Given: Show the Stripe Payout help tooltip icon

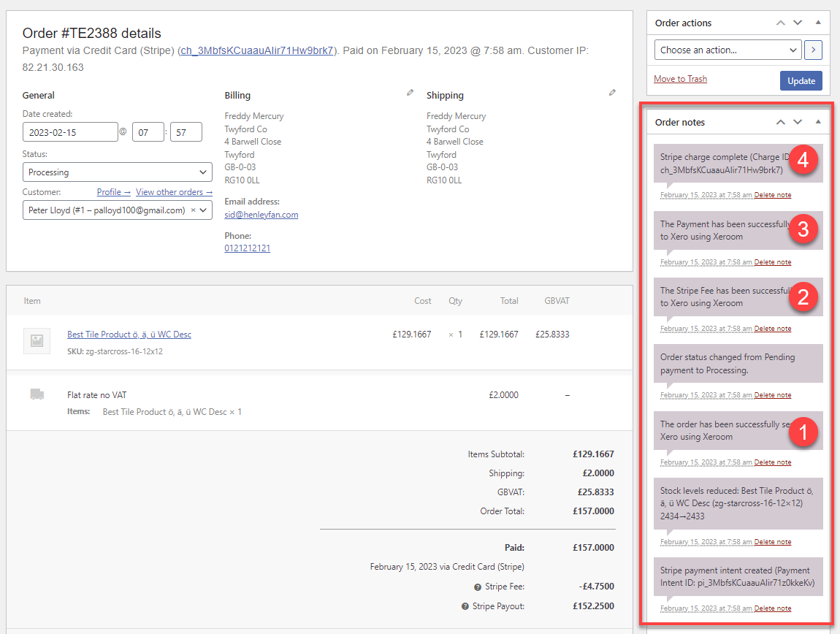Looking at the screenshot, I should 465,607.
